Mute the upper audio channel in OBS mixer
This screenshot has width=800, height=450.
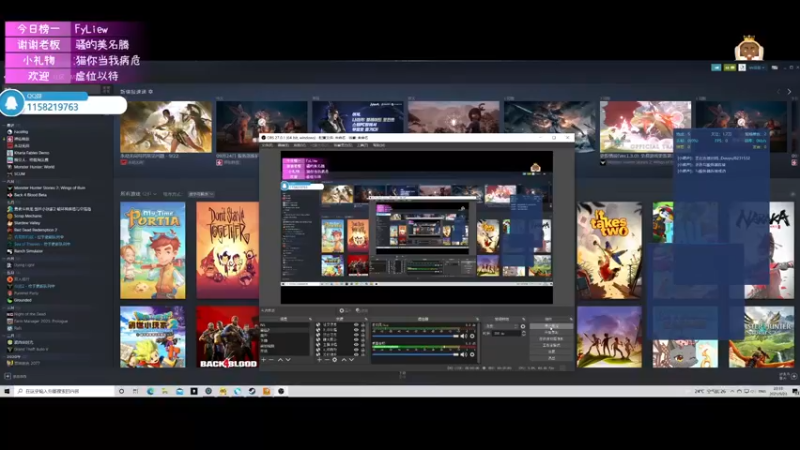(464, 336)
